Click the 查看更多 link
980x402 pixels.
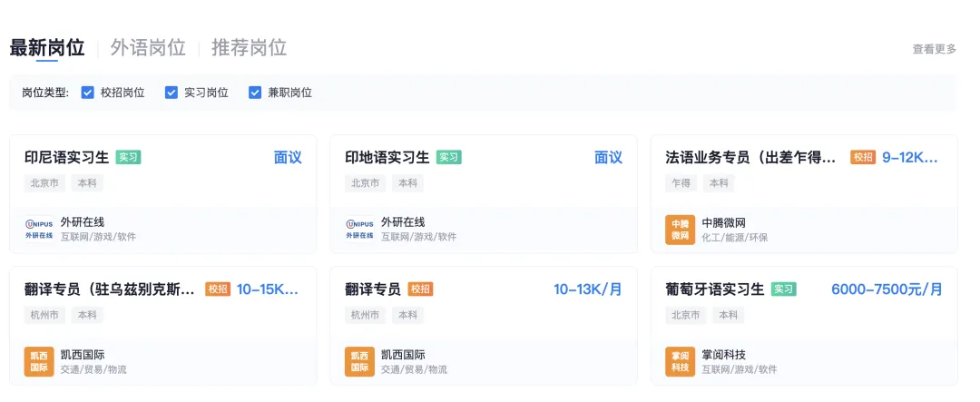[935, 49]
